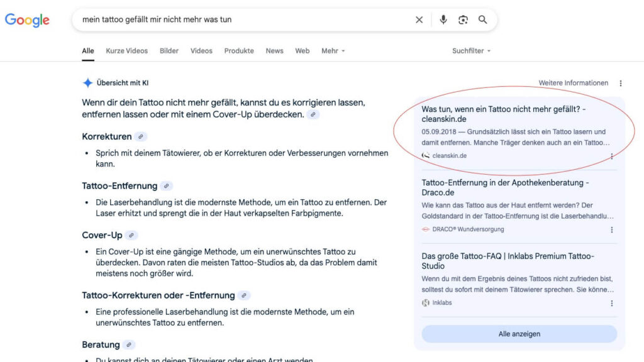Open Tattoo-Entfernung in der Apothekenberatung result
The width and height of the screenshot is (644, 362).
click(x=505, y=187)
